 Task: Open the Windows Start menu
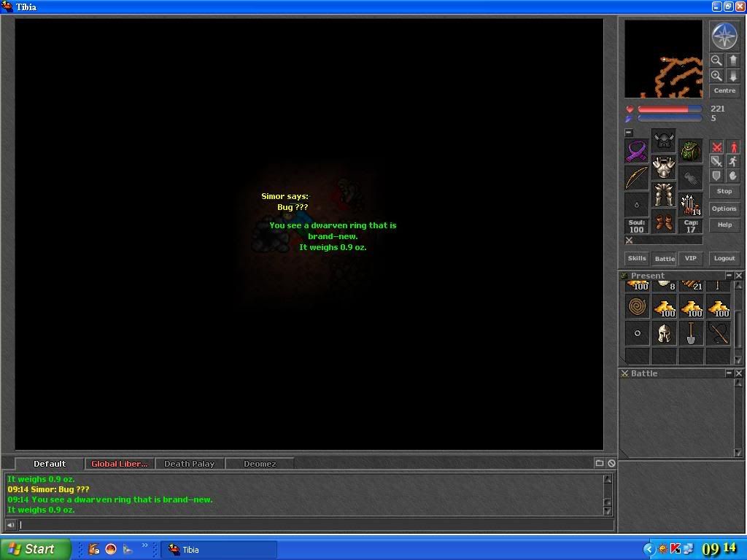pyautogui.click(x=35, y=549)
